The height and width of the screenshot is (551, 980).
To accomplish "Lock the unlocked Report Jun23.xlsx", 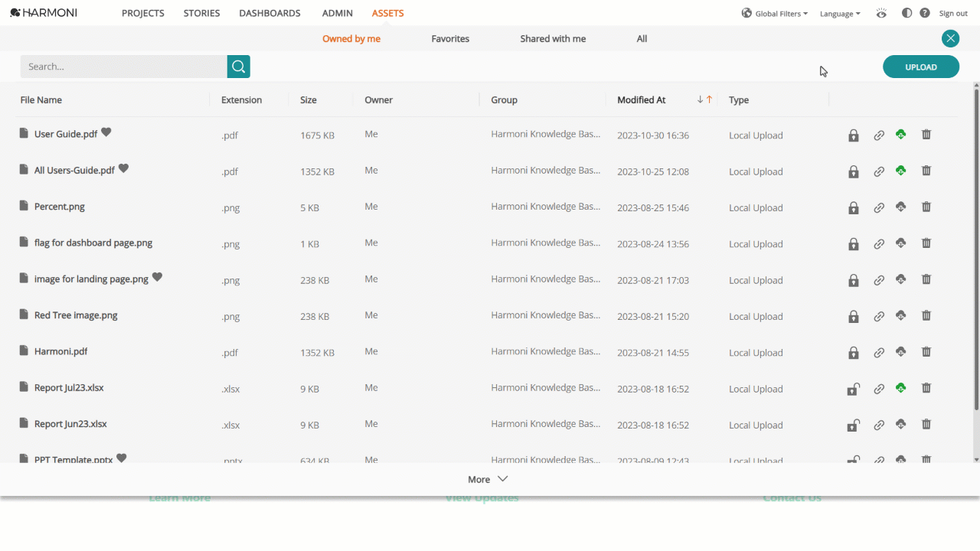I will pyautogui.click(x=853, y=425).
